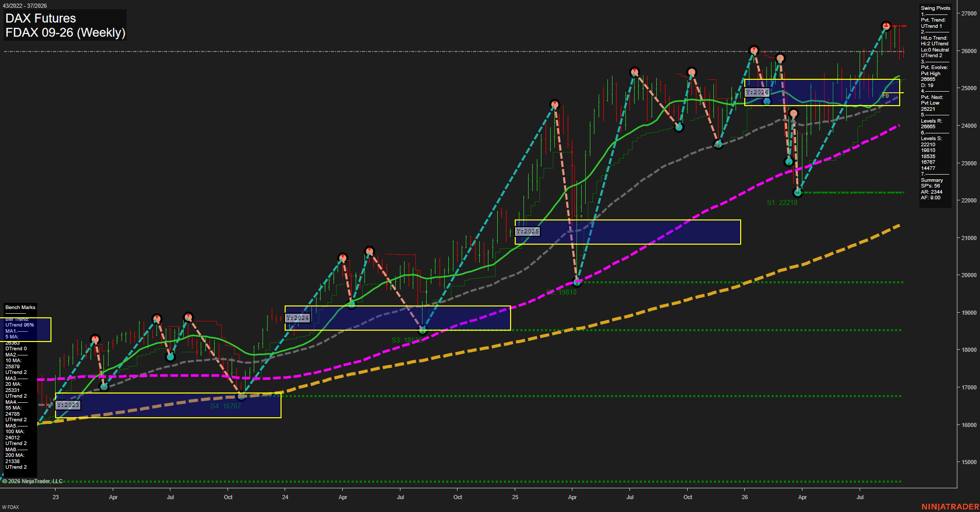Click the 24785 moving average value
Viewport: 980px width, 512px height.
coord(12,414)
